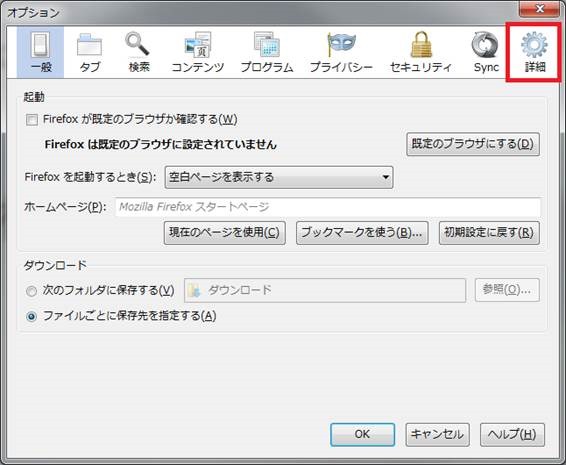The width and height of the screenshot is (566, 465).
Task: Click the キャンセル button
Action: [437, 435]
